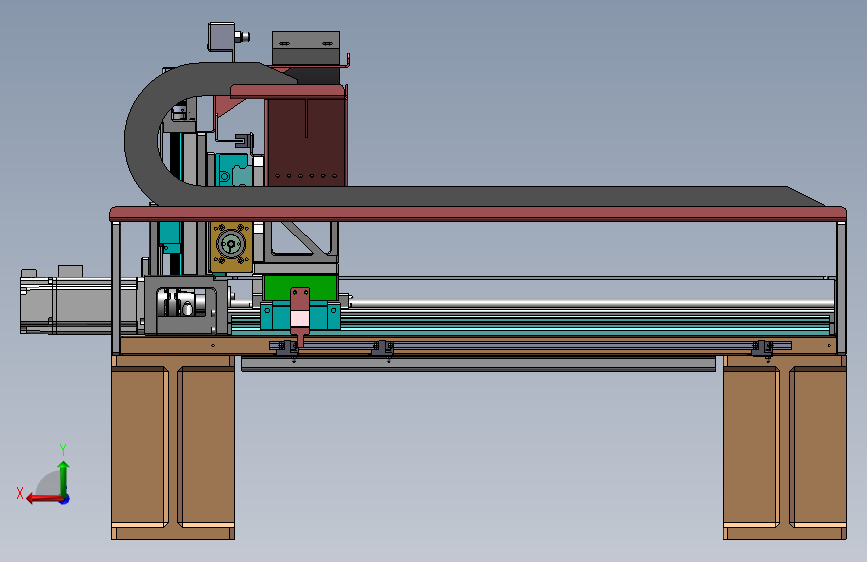The image size is (867, 562).
Task: Select the small gray sensor box at the top
Action: tap(222, 37)
